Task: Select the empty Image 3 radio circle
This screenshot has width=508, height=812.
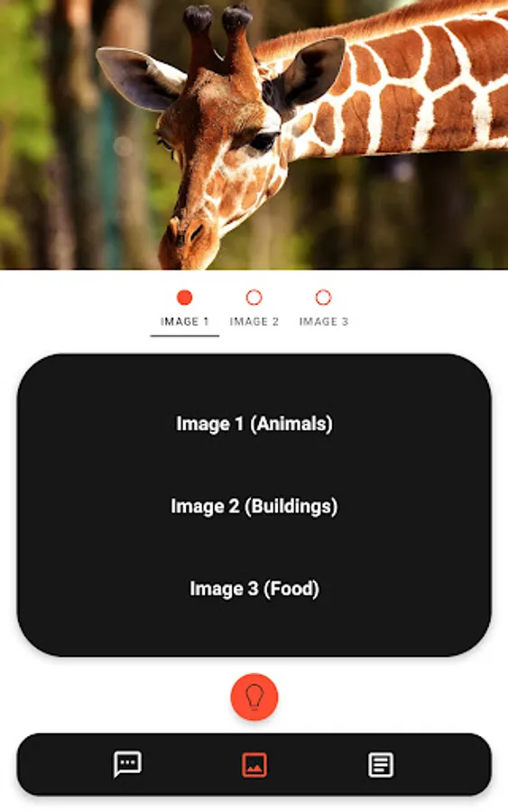Action: [323, 297]
